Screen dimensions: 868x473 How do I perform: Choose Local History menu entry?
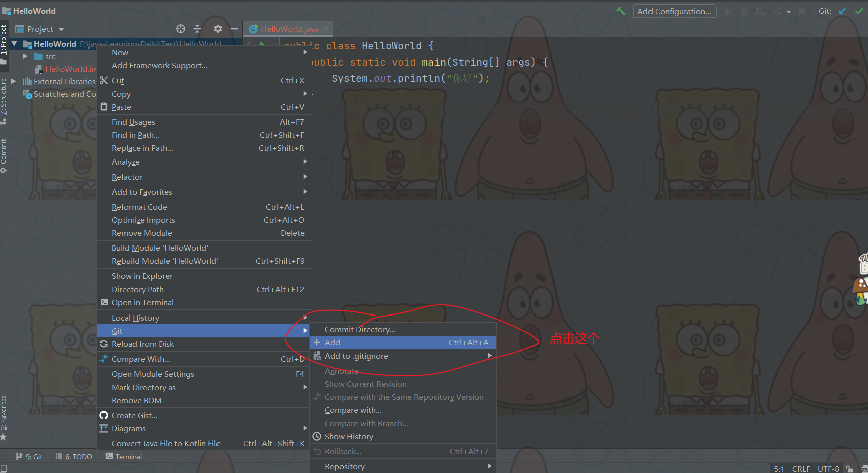204,318
